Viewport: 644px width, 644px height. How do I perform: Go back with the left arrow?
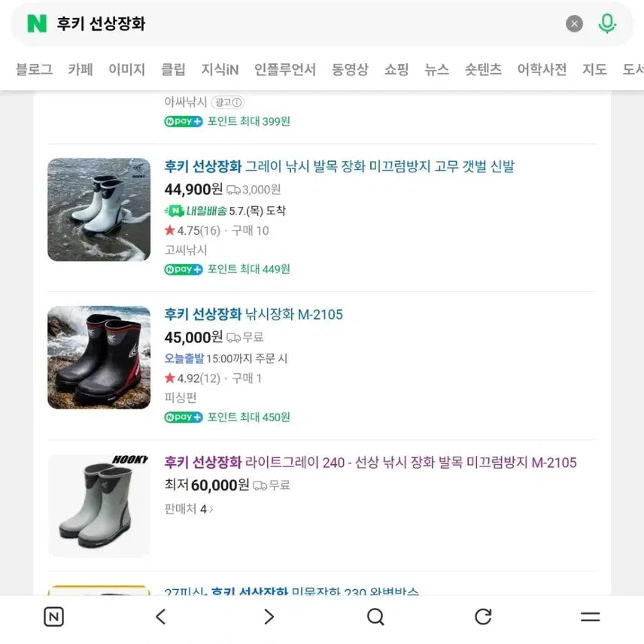pyautogui.click(x=160, y=617)
